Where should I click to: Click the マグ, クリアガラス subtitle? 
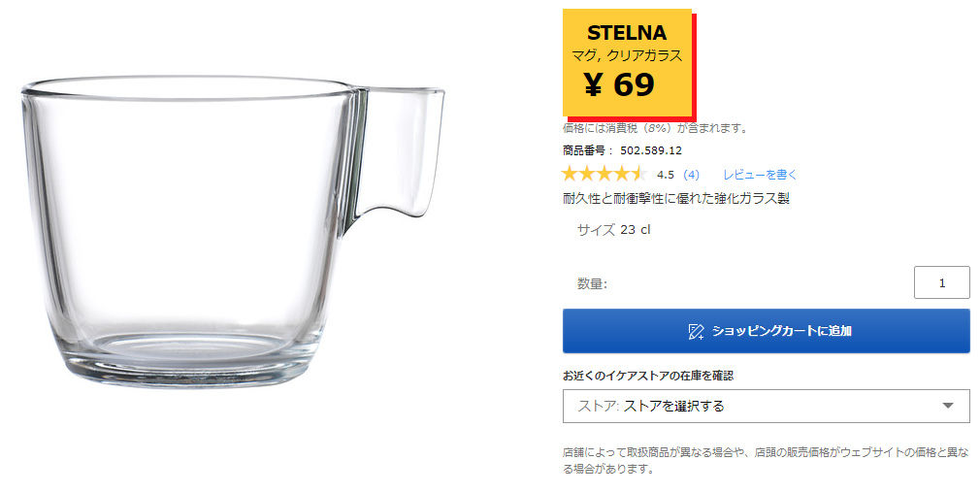tap(627, 56)
